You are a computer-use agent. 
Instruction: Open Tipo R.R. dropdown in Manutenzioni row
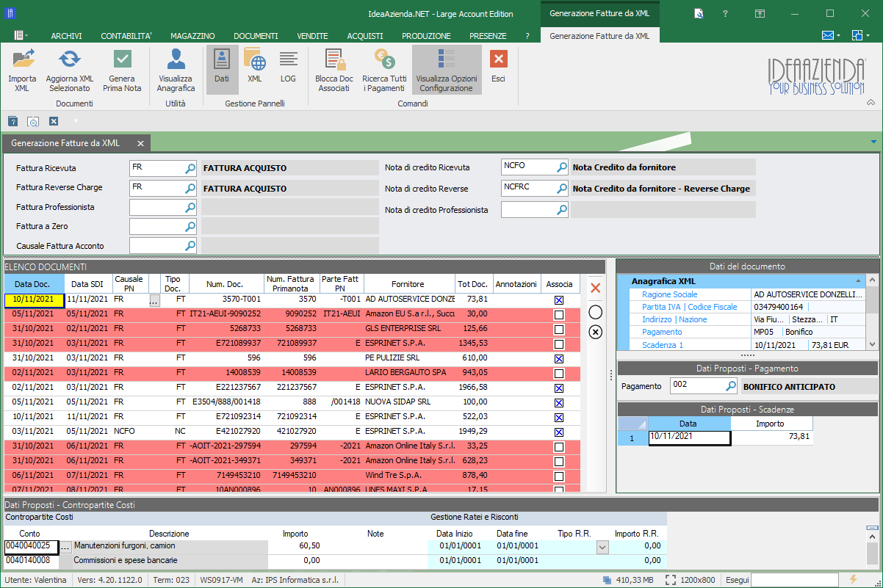point(602,547)
